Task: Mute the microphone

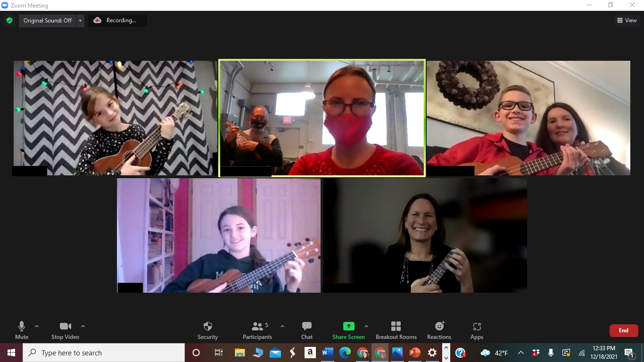Action: pos(22,330)
